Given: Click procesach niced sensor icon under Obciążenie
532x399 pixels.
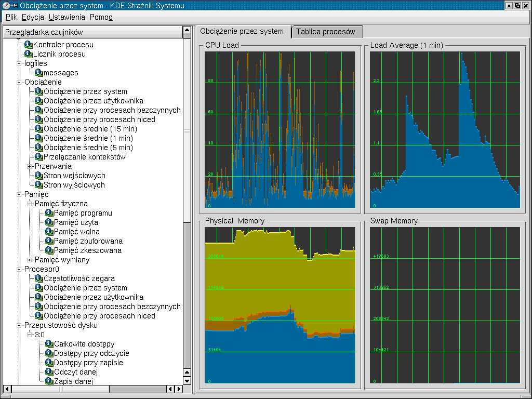Looking at the screenshot, I should pos(38,119).
